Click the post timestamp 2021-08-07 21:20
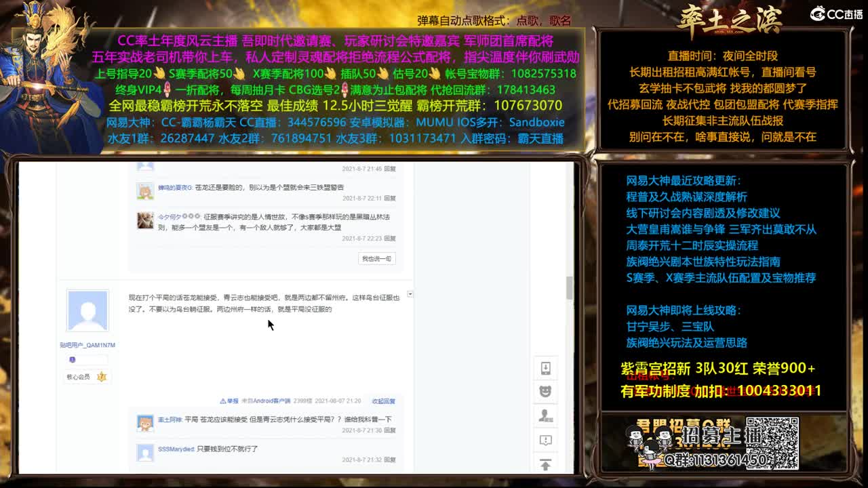The height and width of the screenshot is (488, 868). click(x=338, y=401)
